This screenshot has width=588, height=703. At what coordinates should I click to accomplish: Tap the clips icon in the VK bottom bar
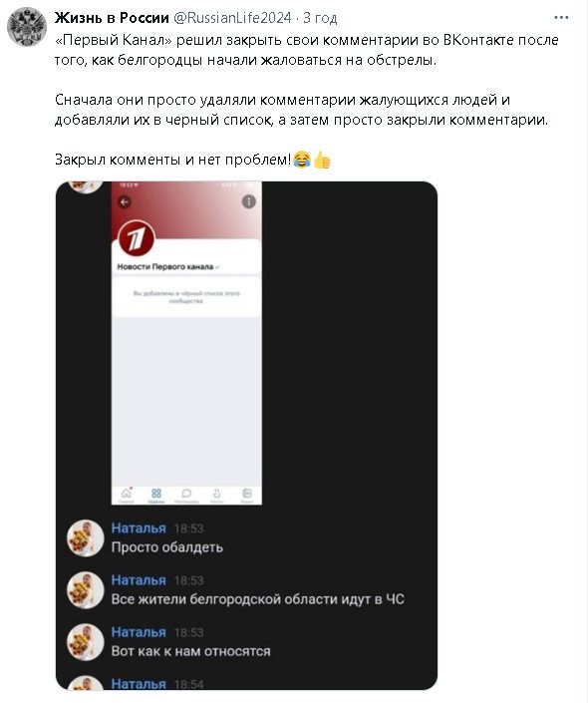coord(217,495)
